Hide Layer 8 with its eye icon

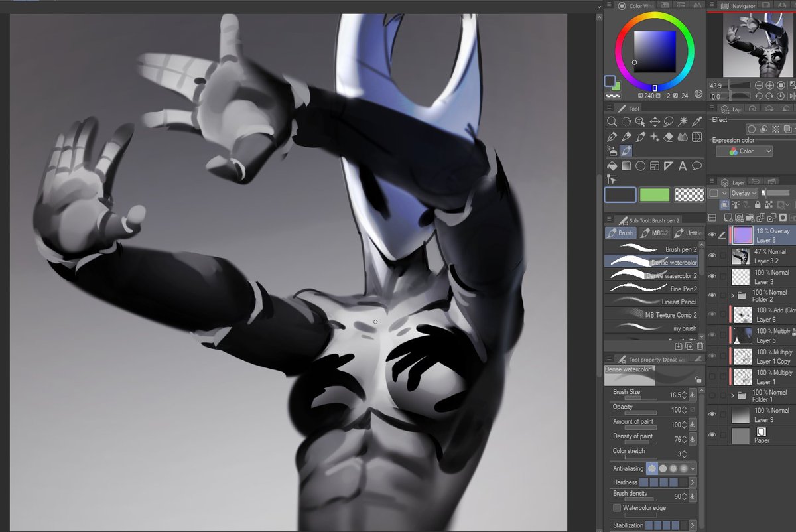(712, 235)
